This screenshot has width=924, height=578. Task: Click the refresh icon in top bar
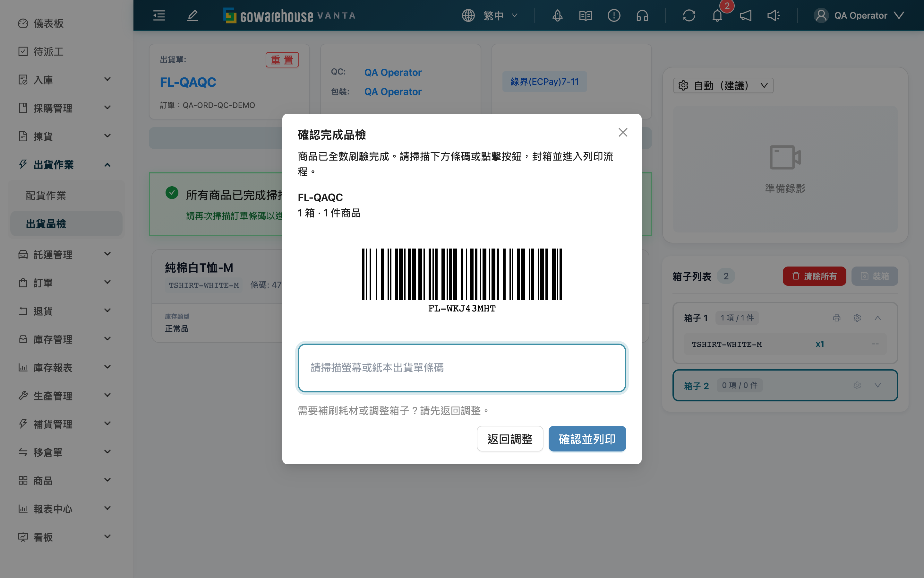coord(689,16)
